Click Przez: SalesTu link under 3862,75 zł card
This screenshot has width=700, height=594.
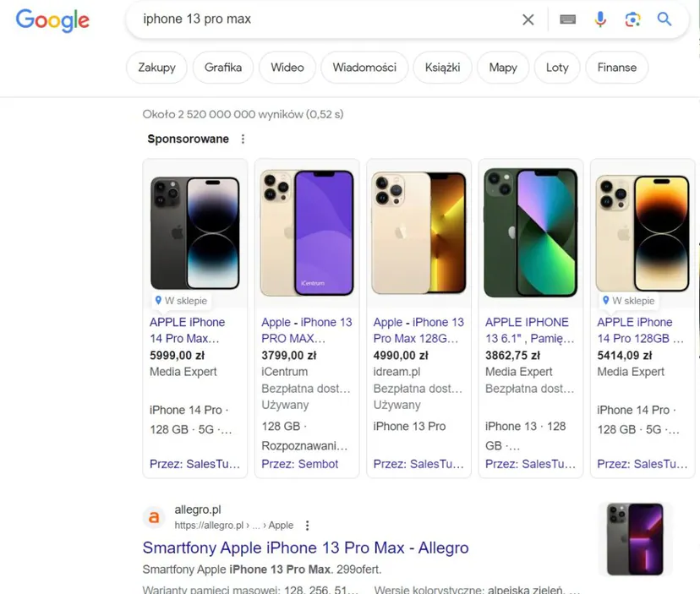tap(530, 464)
